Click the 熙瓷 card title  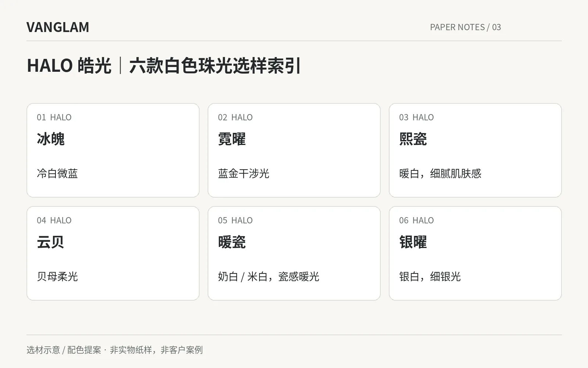[413, 139]
